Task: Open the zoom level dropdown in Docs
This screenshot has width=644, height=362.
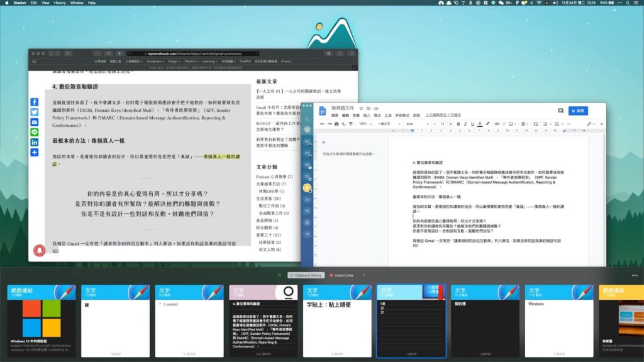Action: coord(365,124)
